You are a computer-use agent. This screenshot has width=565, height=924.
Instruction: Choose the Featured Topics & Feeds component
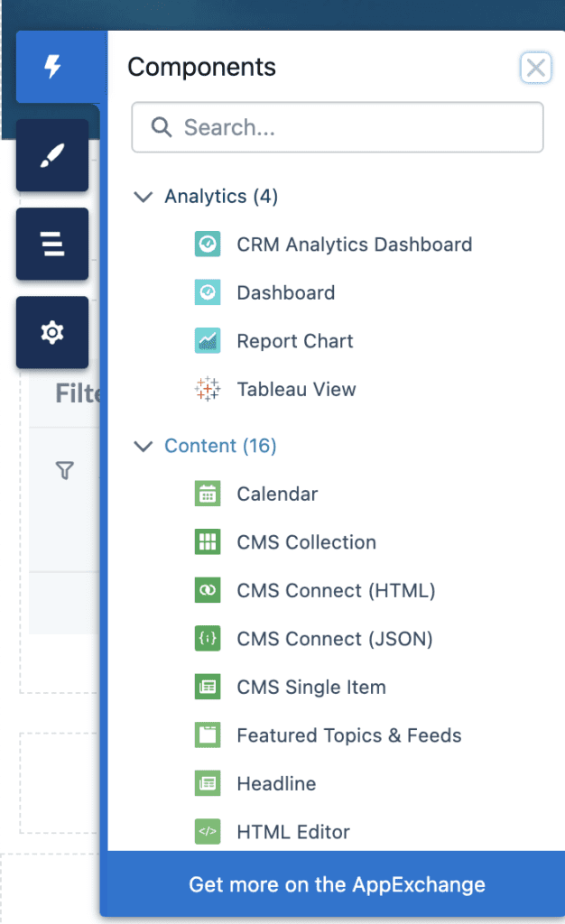point(348,735)
